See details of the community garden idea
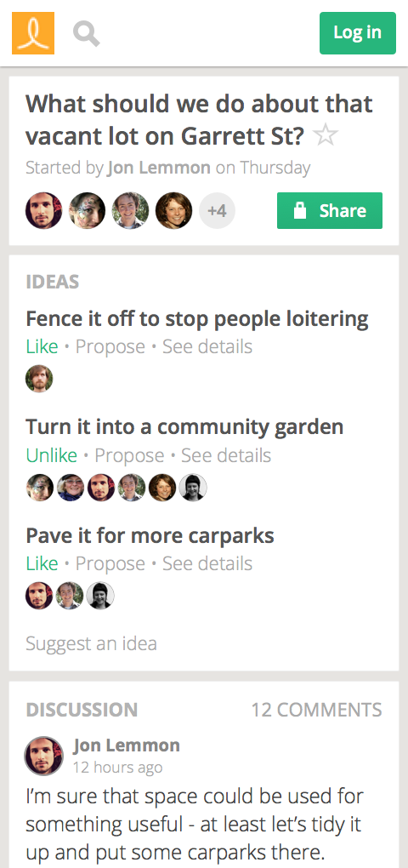This screenshot has height=868, width=408. point(226,455)
